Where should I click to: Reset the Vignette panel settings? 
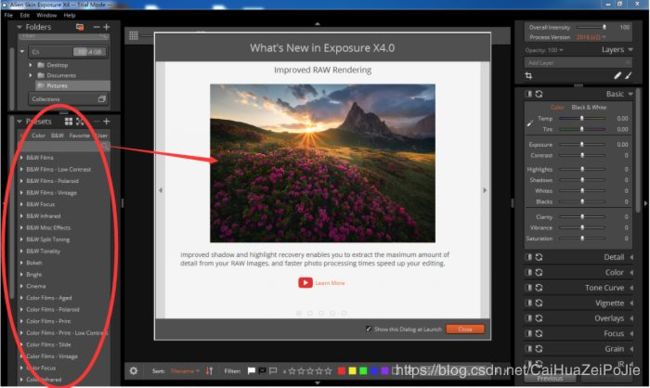[539, 303]
